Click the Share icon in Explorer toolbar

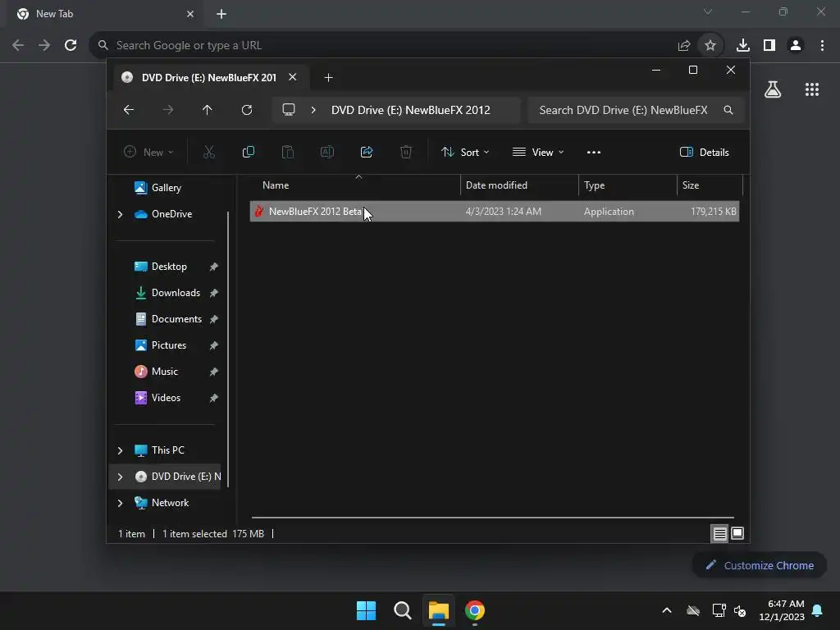(x=367, y=152)
